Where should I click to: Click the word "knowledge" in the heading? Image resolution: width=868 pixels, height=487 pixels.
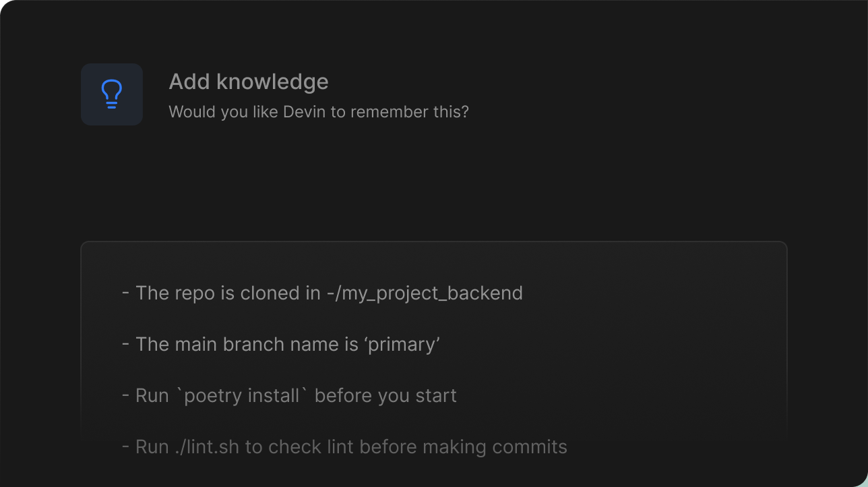click(x=273, y=82)
